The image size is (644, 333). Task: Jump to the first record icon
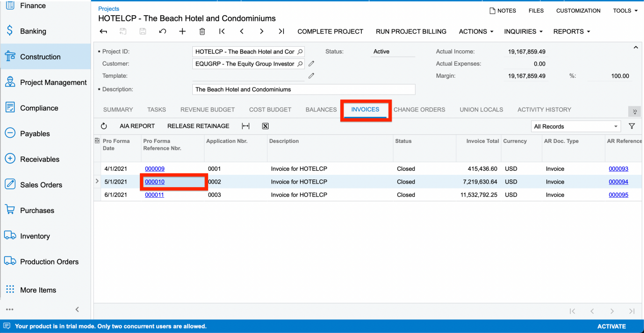(x=222, y=31)
